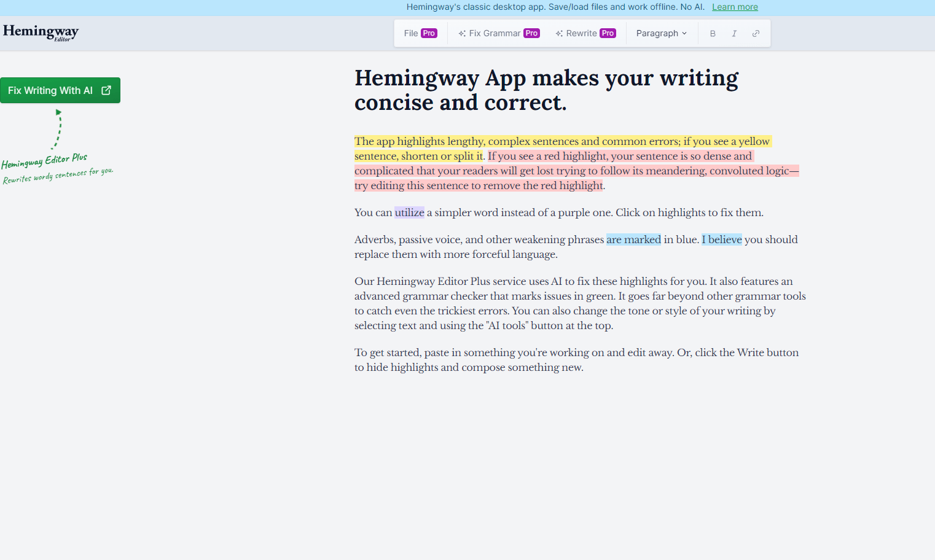Click the Rewrites wordy sentences for you text
Viewport: 935px width, 560px height.
(58, 176)
